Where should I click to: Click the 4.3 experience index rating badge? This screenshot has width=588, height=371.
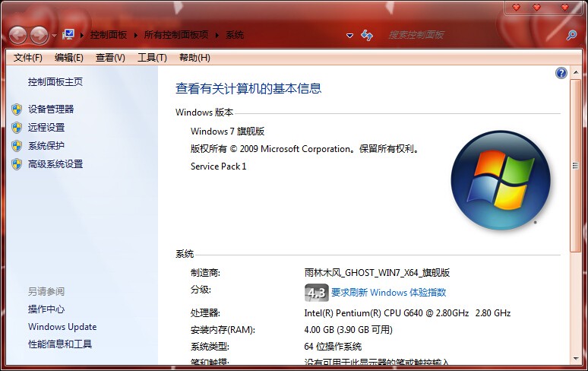317,293
